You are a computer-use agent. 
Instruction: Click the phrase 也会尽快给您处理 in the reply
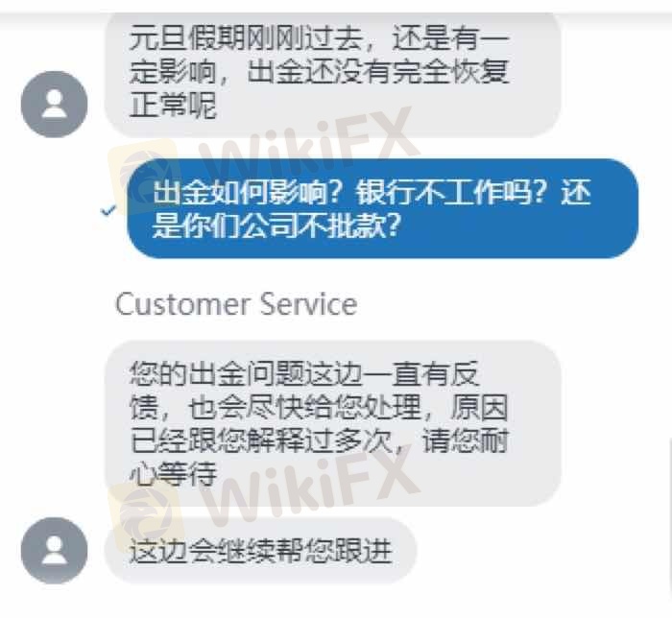[304, 407]
